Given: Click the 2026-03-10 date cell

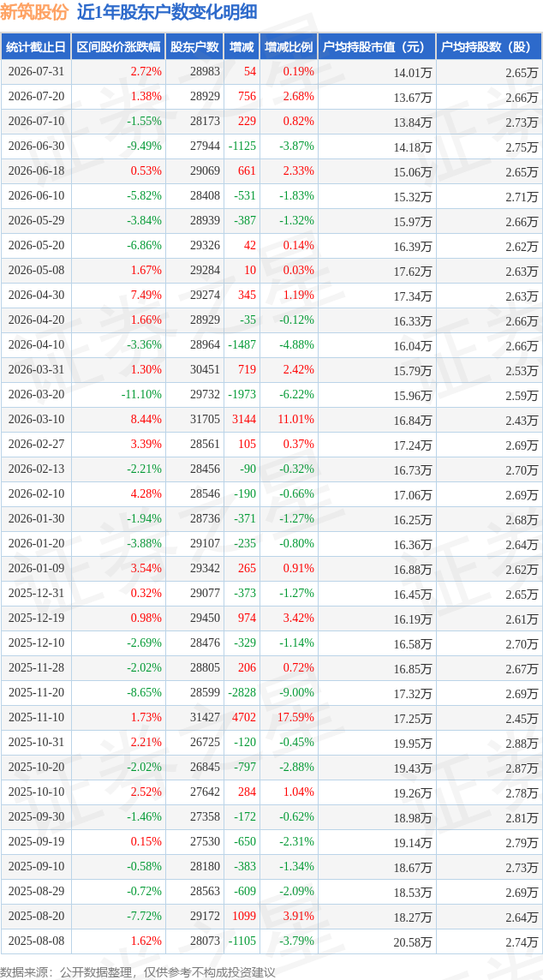Looking at the screenshot, I should [x=36, y=420].
